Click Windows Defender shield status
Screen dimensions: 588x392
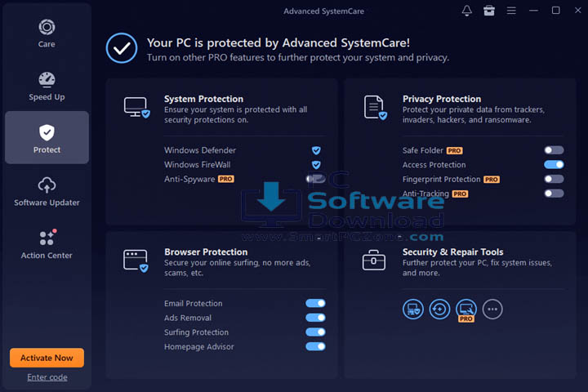(x=316, y=150)
